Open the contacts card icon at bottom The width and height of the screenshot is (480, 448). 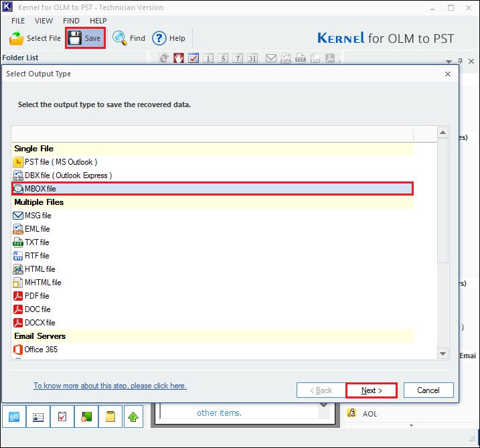[38, 417]
